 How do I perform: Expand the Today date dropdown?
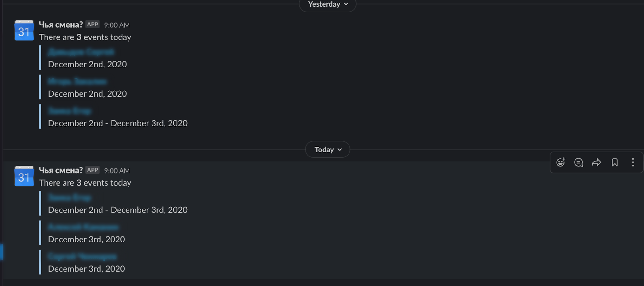[328, 150]
